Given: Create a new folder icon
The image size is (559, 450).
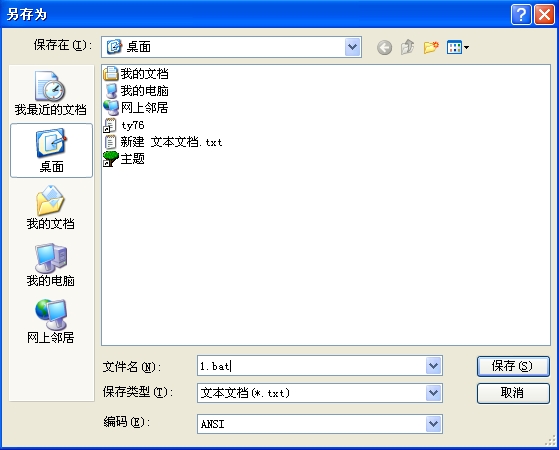Looking at the screenshot, I should point(431,47).
